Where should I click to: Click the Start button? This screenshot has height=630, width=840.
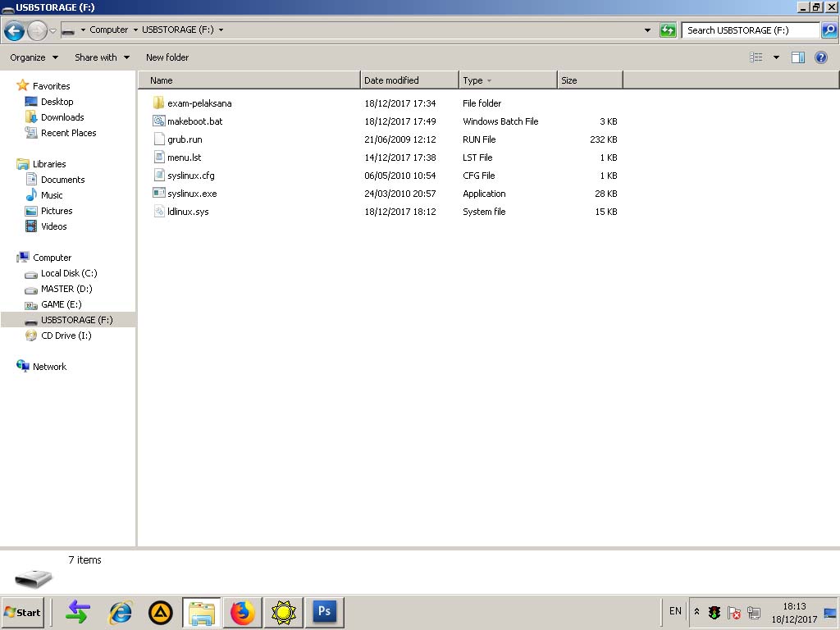22,612
